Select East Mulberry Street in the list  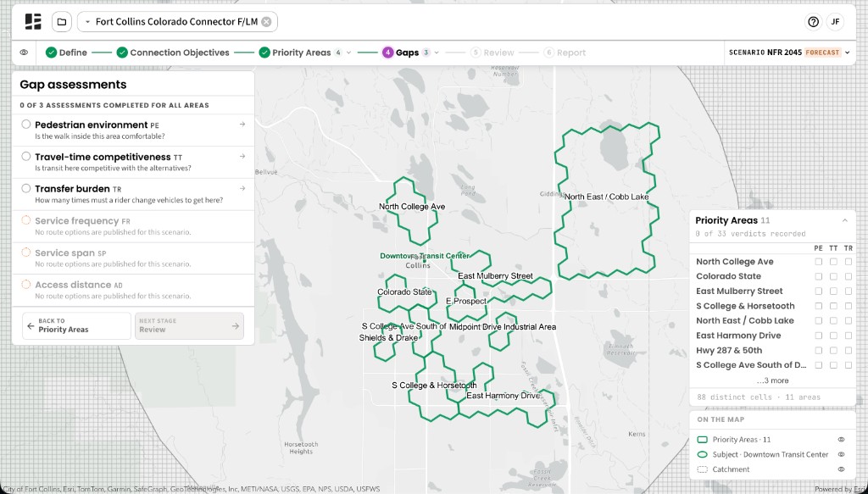(739, 291)
